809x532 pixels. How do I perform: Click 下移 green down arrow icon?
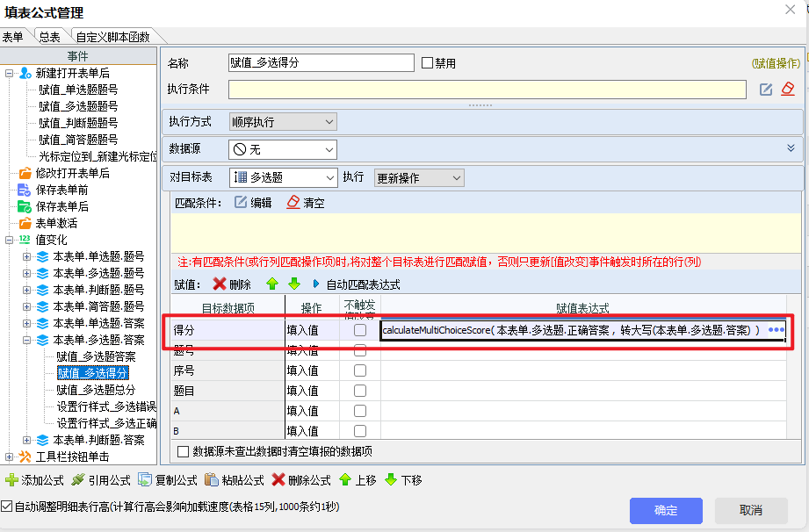(391, 480)
